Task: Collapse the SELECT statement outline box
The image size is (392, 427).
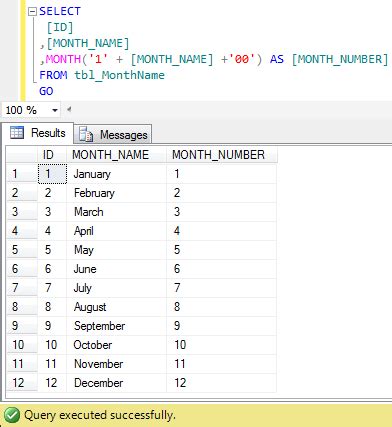Action: pos(32,12)
